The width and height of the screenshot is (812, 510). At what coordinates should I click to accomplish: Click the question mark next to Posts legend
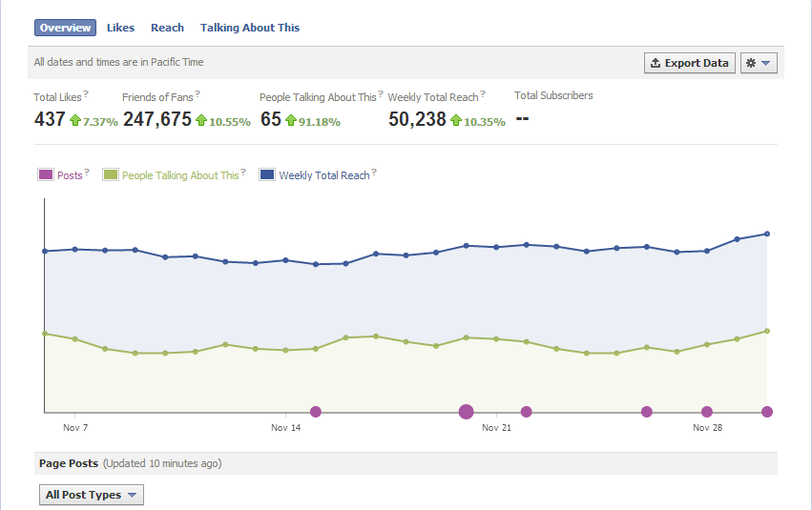tap(87, 173)
